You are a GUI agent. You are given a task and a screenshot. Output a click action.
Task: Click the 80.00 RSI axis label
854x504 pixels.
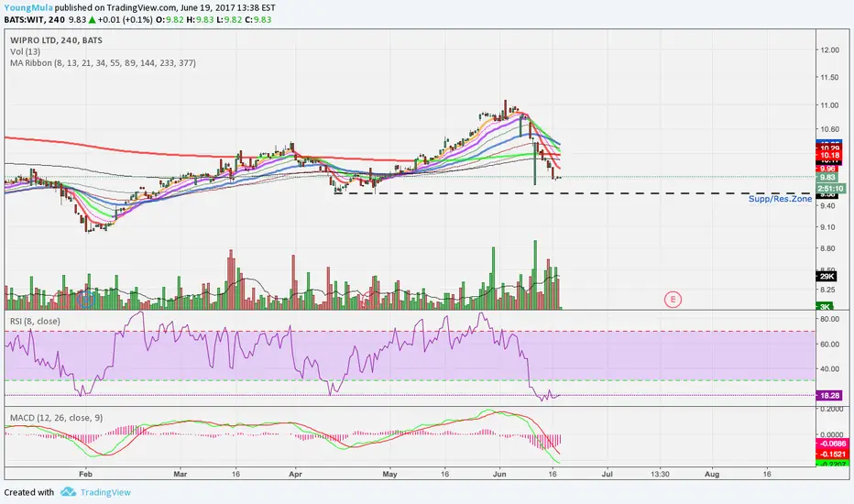click(830, 319)
